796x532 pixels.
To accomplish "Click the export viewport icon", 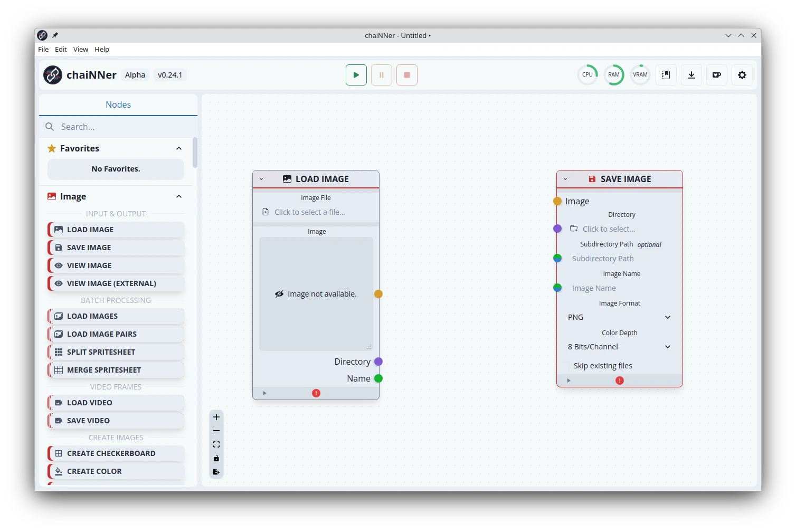I will coord(216,472).
